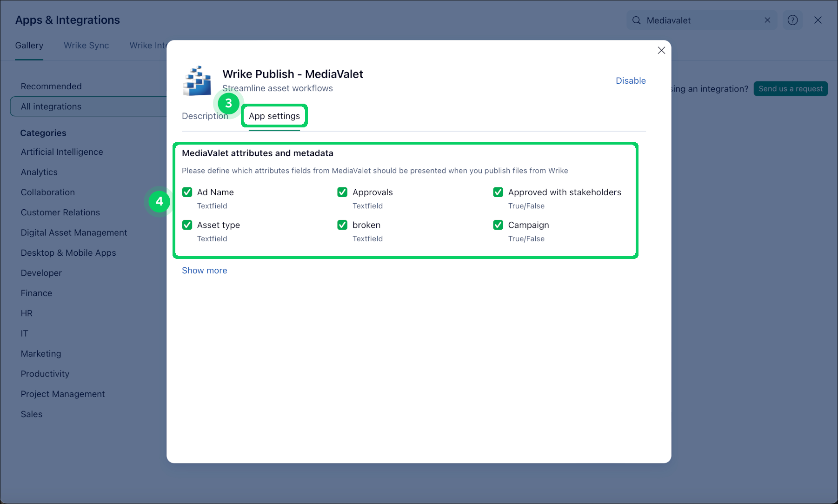Uncheck the Approvals attribute
This screenshot has width=838, height=504.
[x=343, y=192]
